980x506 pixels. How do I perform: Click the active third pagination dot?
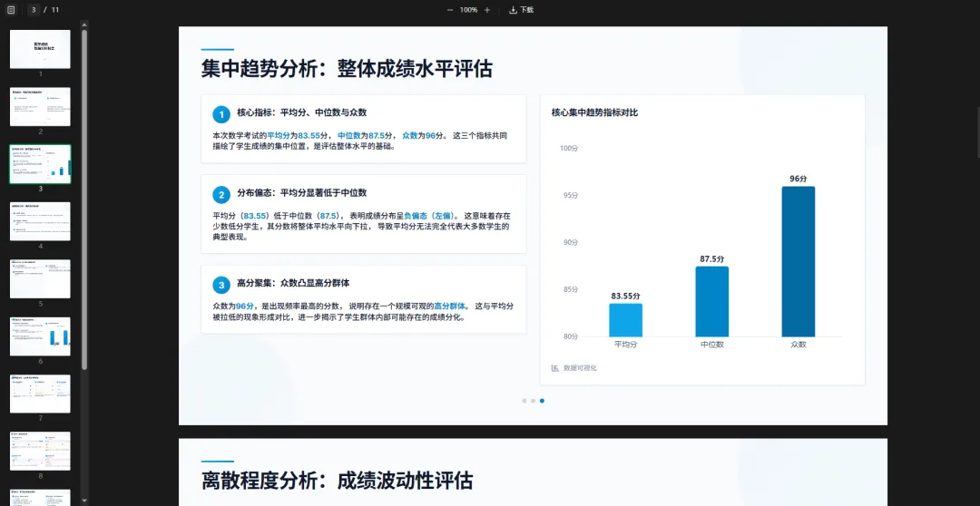(542, 401)
